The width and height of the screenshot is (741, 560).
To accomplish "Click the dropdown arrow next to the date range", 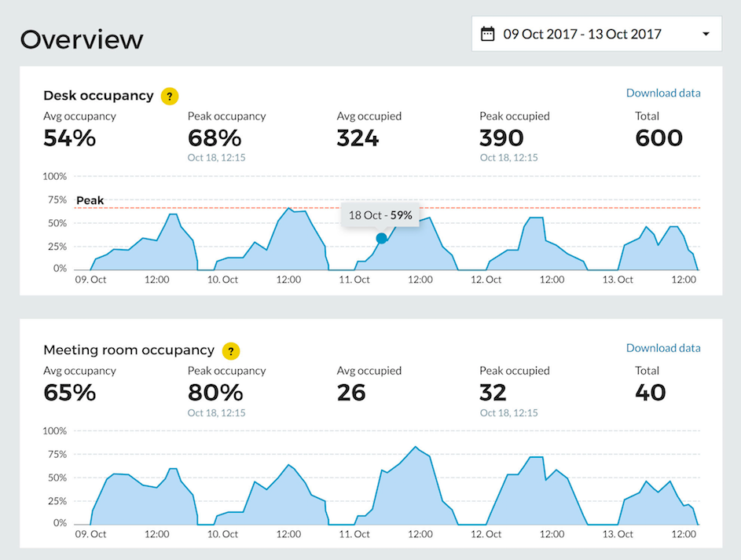I will [705, 33].
